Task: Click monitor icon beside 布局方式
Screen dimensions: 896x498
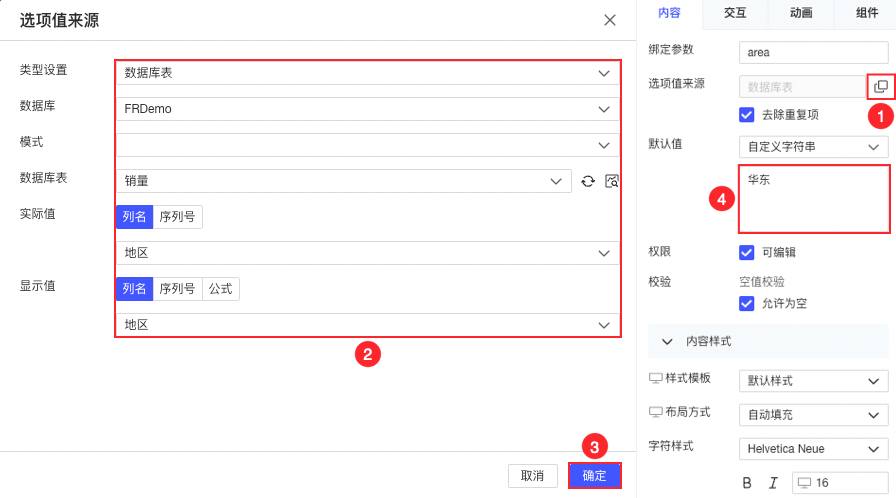Action: pos(655,412)
